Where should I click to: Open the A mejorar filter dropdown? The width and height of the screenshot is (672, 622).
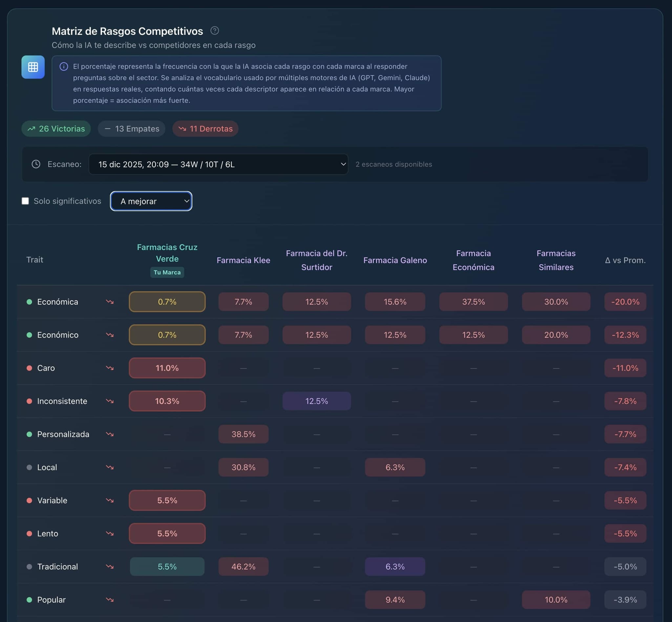(151, 201)
